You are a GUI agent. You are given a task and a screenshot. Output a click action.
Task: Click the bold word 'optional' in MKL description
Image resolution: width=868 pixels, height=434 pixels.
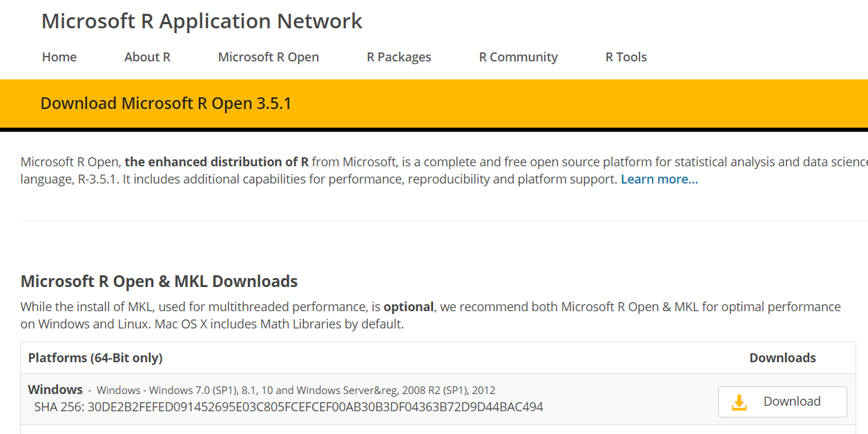(x=409, y=307)
